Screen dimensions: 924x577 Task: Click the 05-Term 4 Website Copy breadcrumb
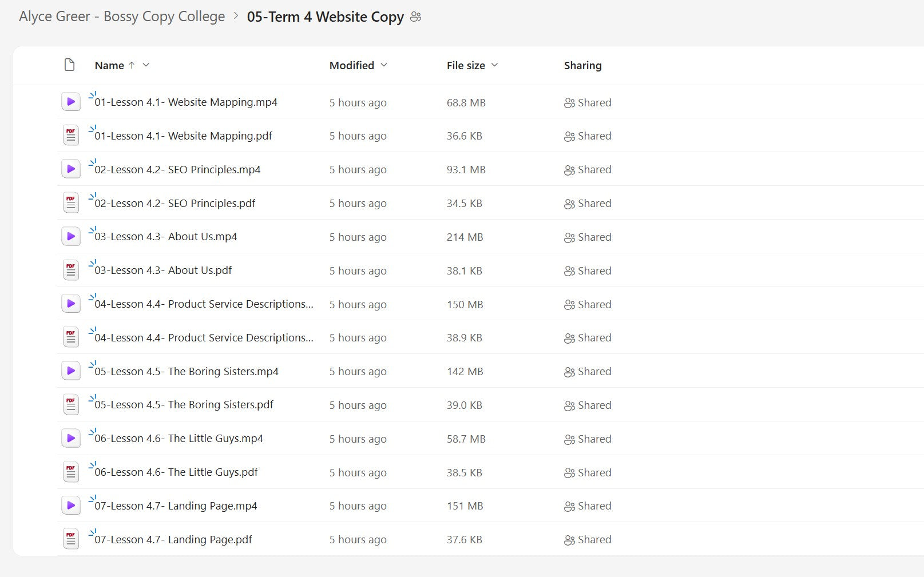(324, 17)
